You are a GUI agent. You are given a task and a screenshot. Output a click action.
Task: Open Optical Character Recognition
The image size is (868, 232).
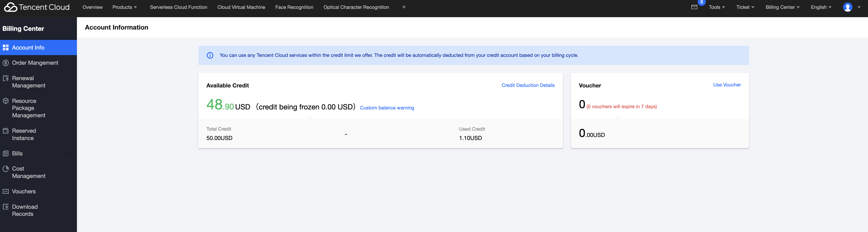tap(356, 7)
